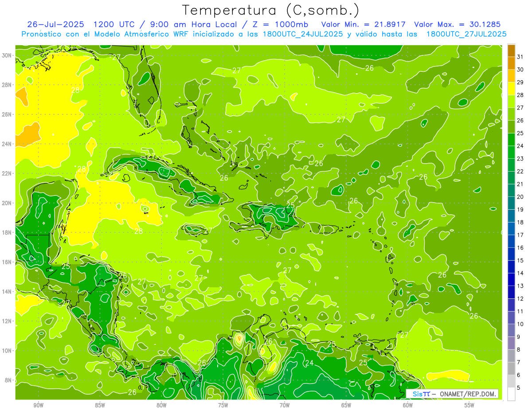Select the date text '26-Jul-2025'
The image size is (532, 411).
55,24
